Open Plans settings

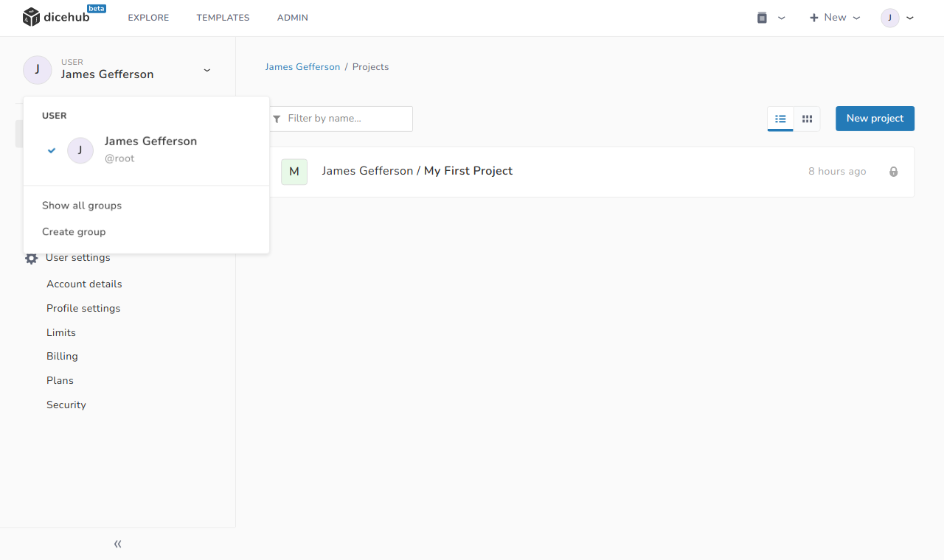tap(60, 380)
